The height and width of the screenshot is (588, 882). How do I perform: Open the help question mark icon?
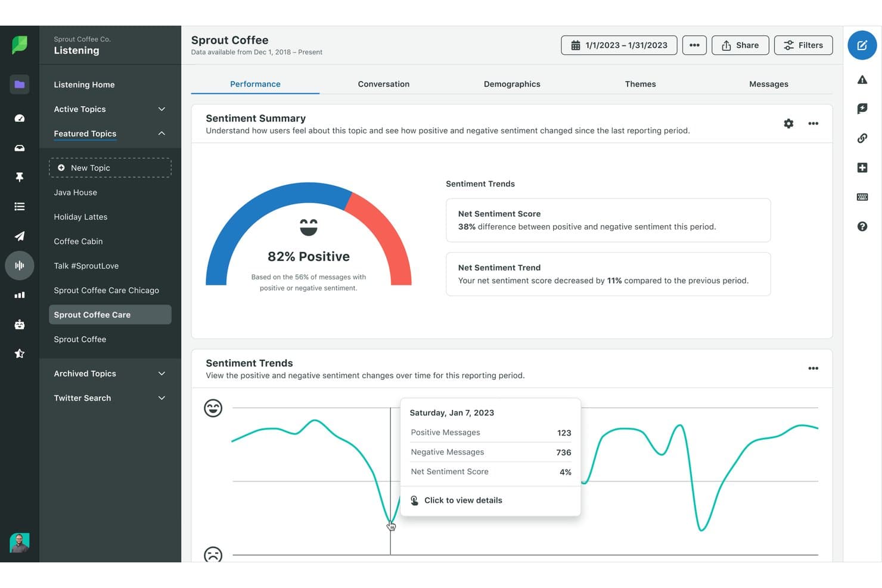862,226
